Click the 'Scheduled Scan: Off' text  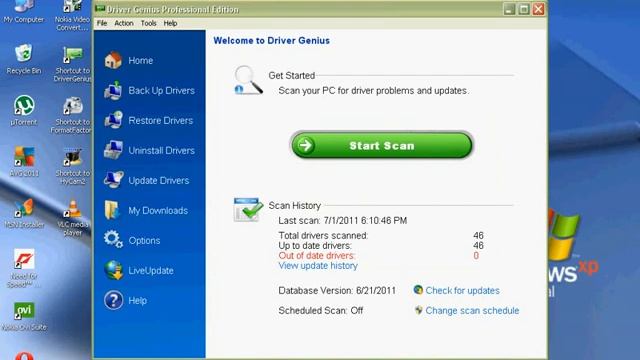coord(320,311)
